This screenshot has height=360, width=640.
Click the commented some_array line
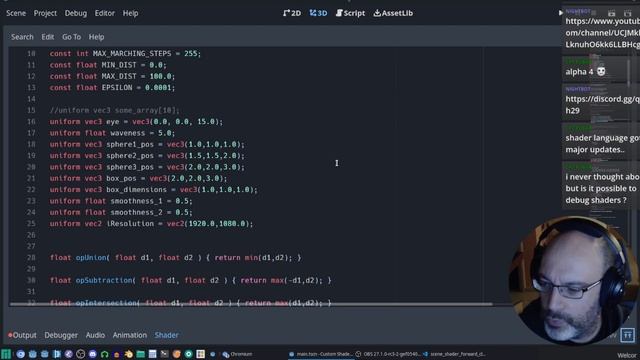pos(114,110)
